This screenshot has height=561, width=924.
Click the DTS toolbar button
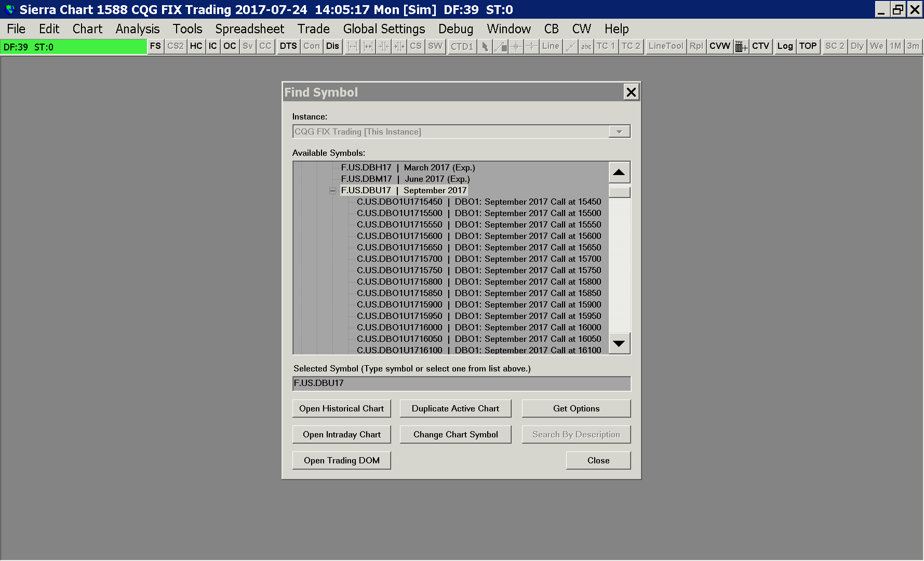coord(288,46)
